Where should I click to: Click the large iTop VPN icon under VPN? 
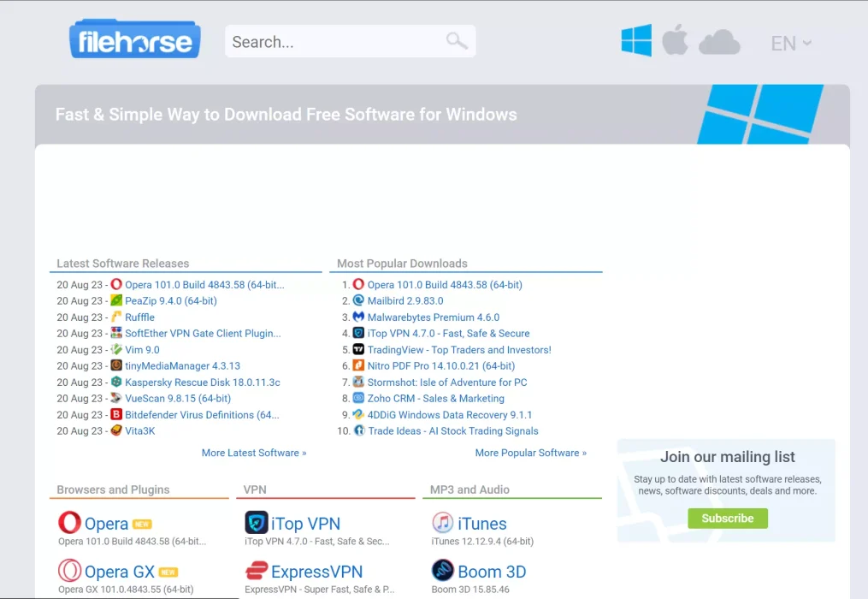257,523
